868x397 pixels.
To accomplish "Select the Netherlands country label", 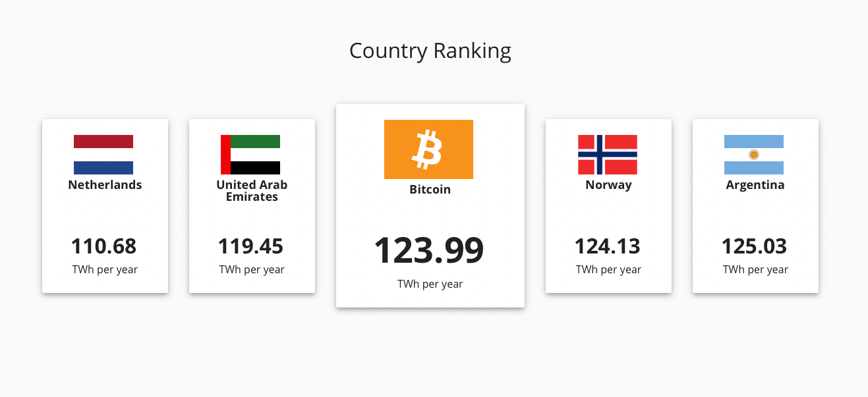I will click(105, 185).
